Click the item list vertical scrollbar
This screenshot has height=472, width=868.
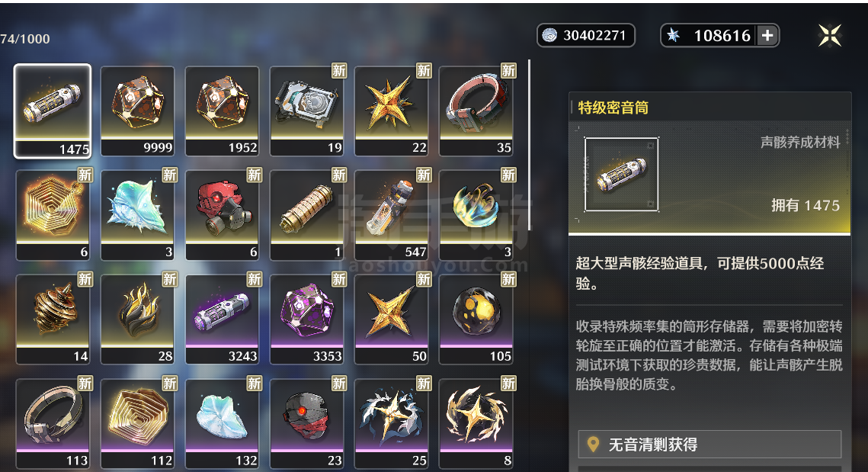(x=529, y=145)
